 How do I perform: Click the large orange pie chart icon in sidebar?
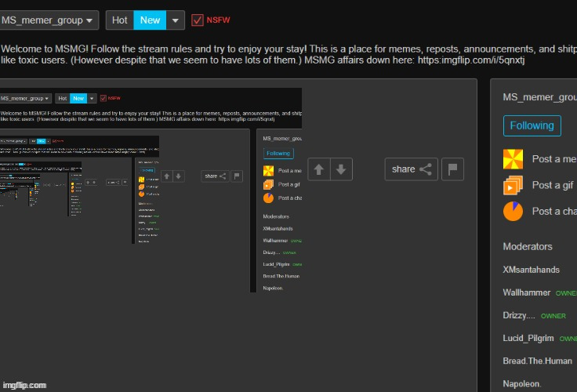(x=513, y=211)
